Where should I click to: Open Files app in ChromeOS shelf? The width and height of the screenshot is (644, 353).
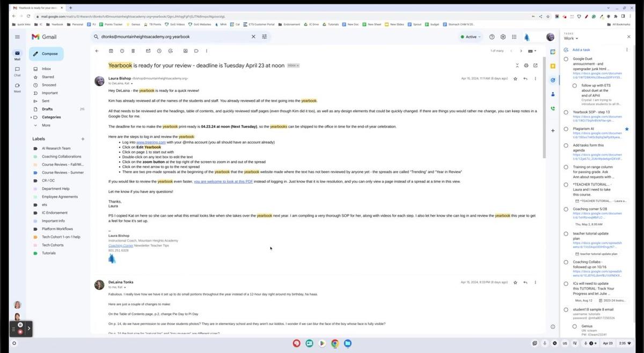[x=347, y=343]
